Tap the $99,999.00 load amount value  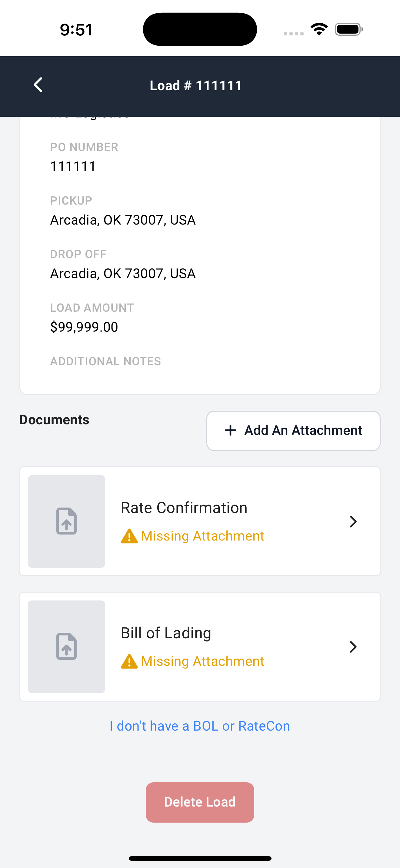(x=84, y=327)
